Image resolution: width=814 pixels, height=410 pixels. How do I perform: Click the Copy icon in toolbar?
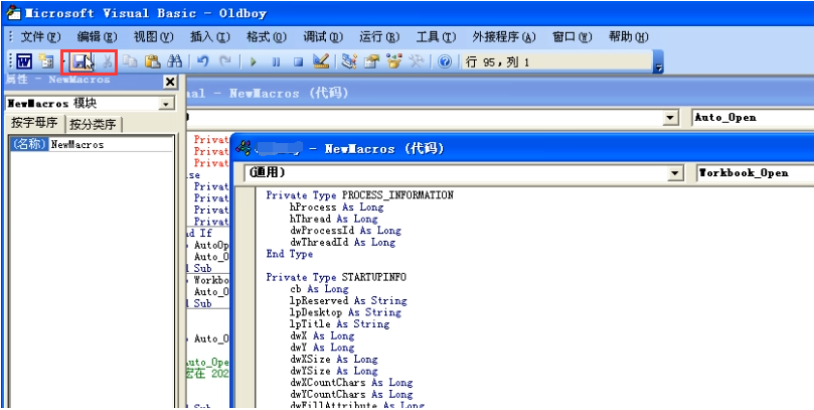(x=130, y=62)
